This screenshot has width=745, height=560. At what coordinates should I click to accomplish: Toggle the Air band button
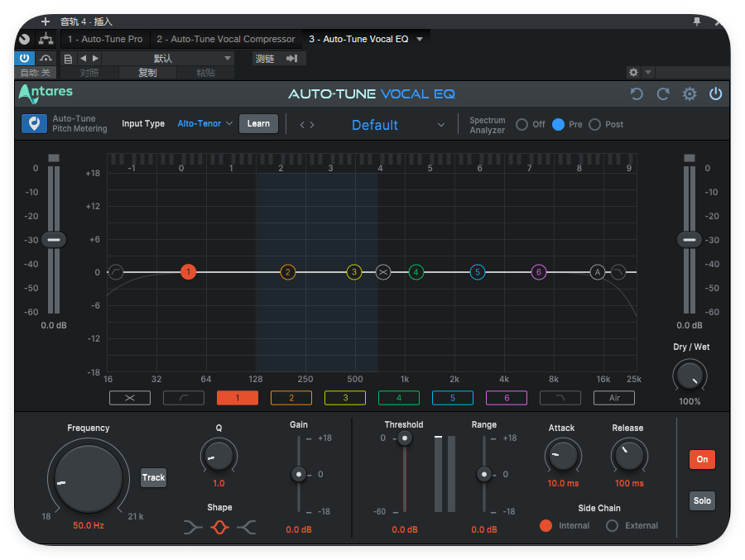tap(614, 398)
